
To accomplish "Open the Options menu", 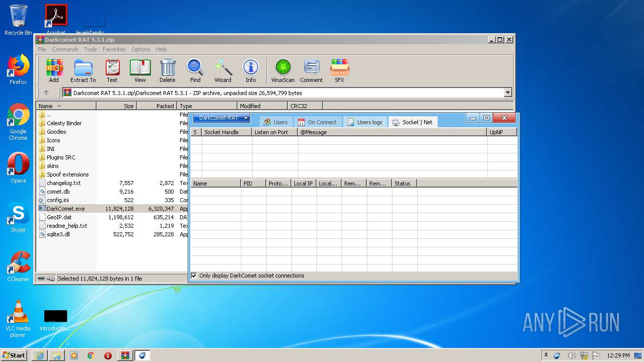I will click(x=141, y=49).
